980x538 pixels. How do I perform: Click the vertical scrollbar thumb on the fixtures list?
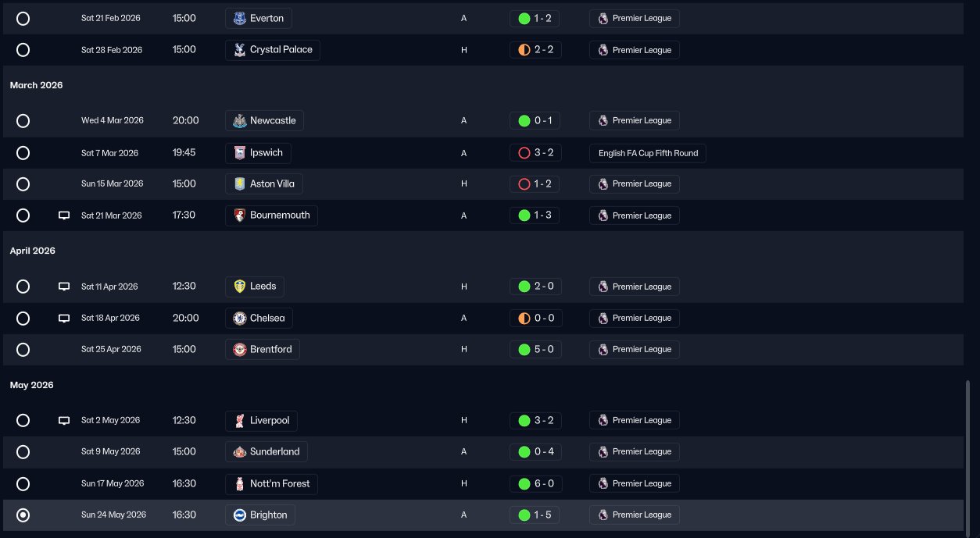click(967, 455)
